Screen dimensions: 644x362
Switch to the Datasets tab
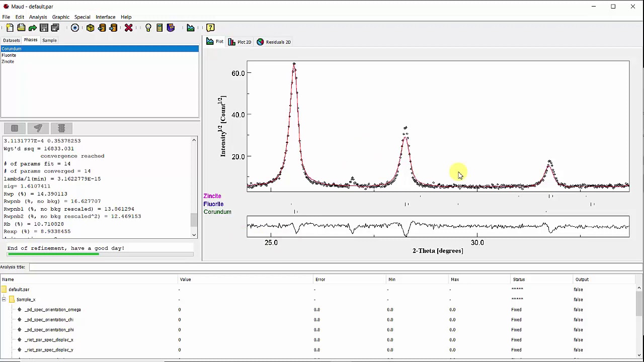click(12, 40)
